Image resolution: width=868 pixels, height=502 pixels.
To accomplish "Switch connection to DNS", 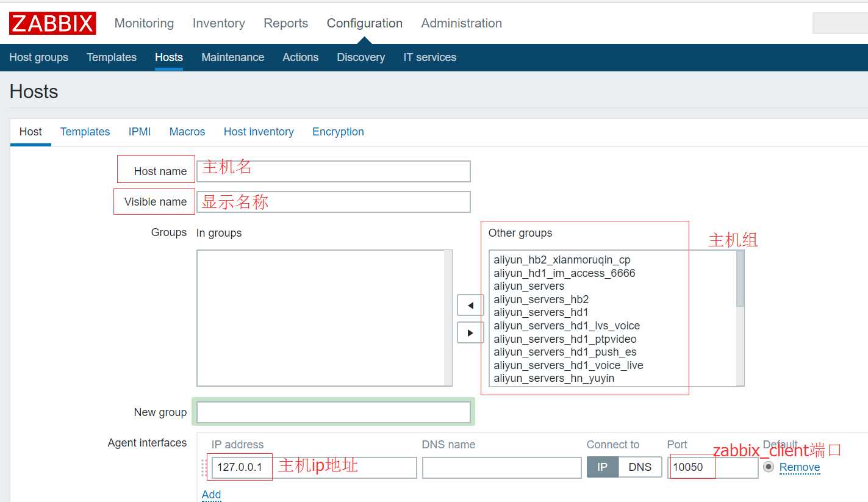I will [x=640, y=467].
